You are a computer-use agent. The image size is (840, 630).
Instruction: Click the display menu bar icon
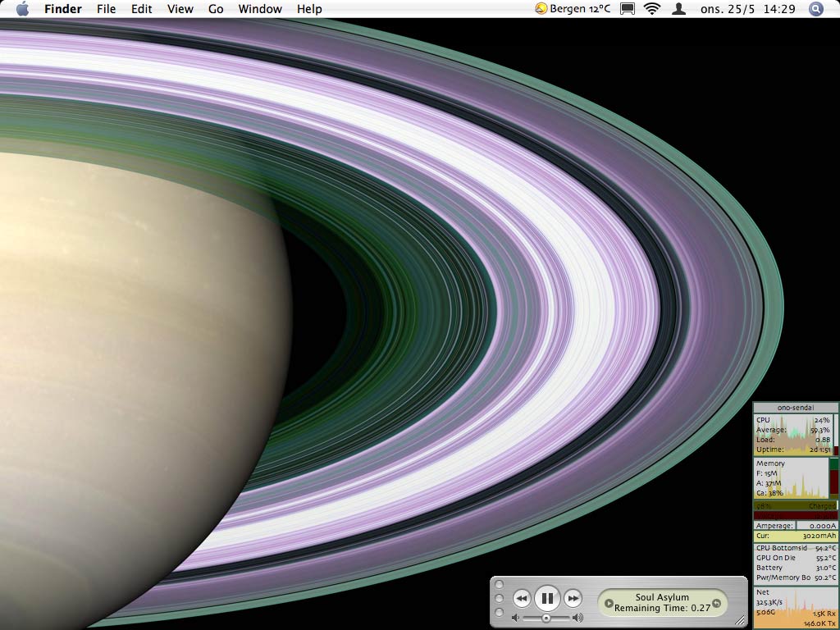628,9
